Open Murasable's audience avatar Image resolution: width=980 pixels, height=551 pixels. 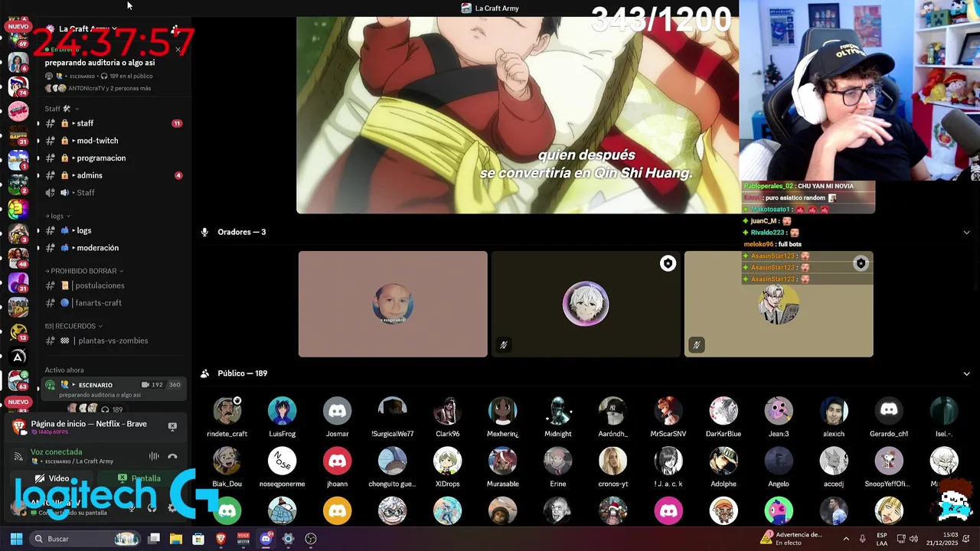[503, 461]
